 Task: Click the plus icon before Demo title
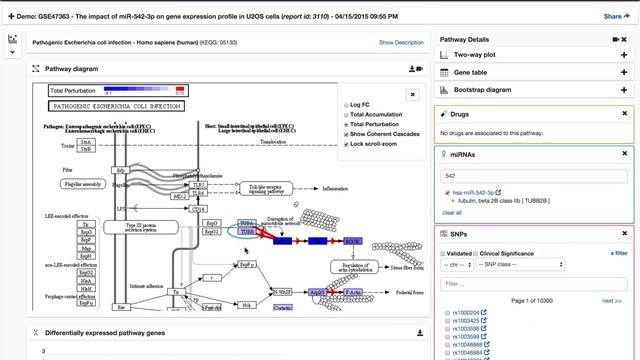click(11, 16)
